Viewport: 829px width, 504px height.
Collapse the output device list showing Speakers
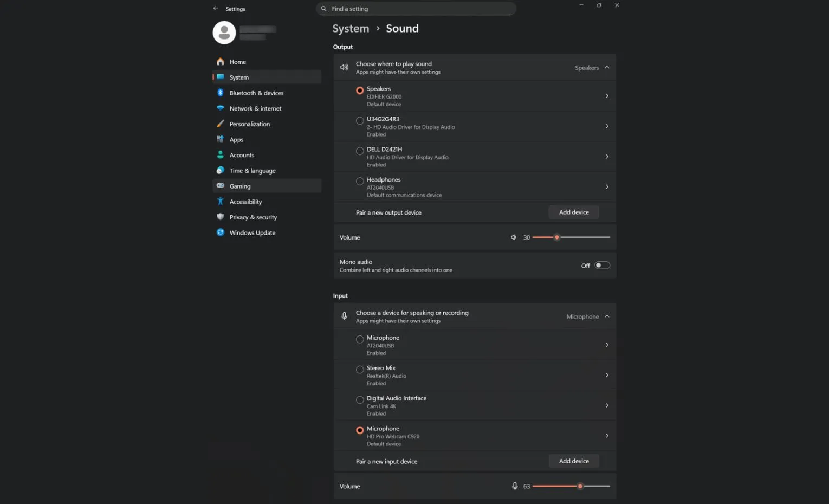click(607, 68)
